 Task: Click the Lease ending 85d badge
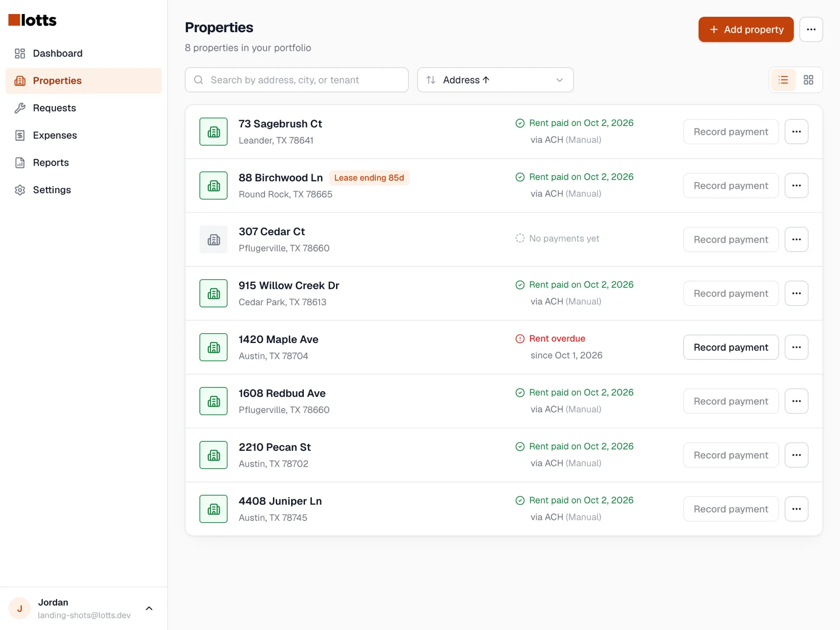(369, 178)
